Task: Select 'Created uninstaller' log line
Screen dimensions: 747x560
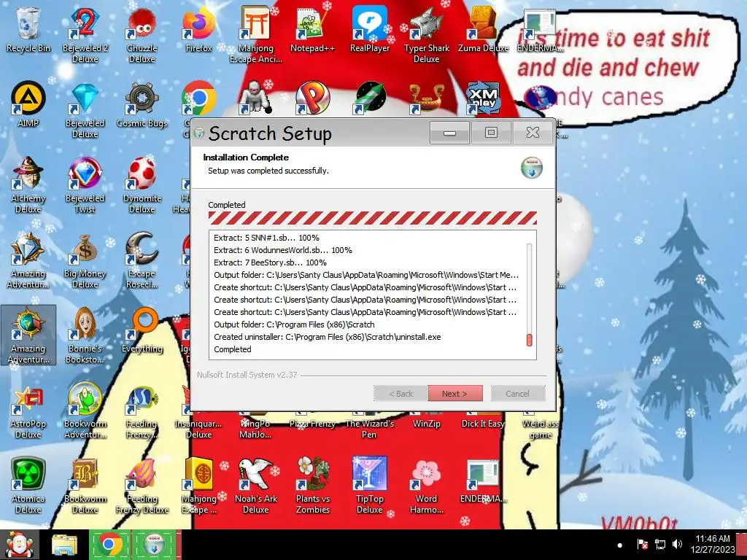Action: tap(328, 337)
